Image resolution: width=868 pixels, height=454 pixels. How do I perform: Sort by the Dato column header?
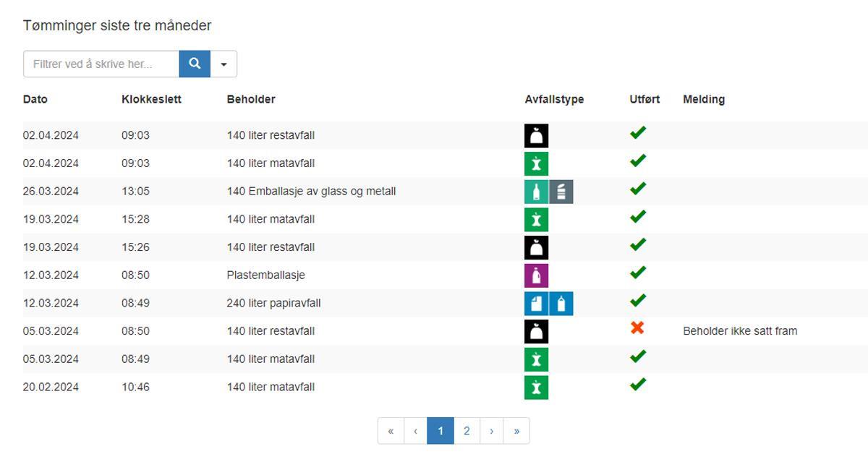click(35, 99)
